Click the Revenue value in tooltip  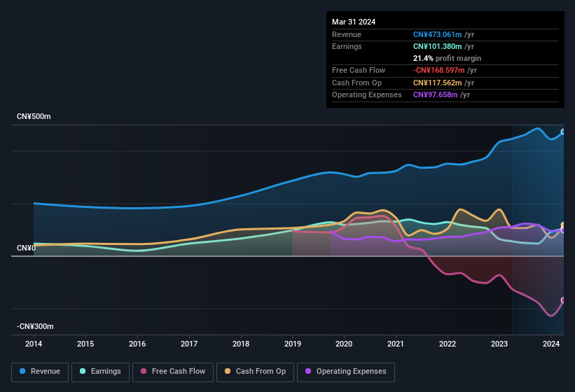click(438, 34)
